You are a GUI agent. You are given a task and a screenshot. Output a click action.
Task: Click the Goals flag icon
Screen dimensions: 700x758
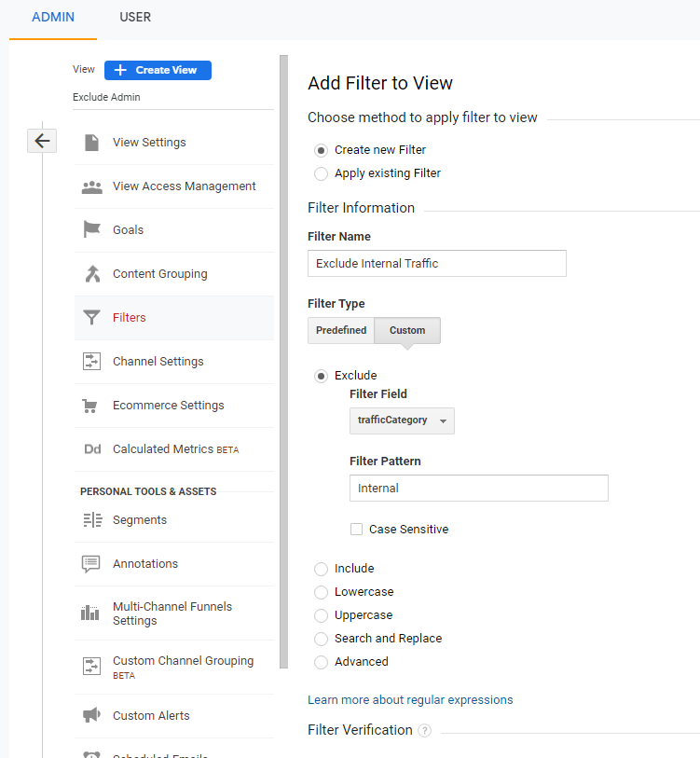(x=91, y=230)
